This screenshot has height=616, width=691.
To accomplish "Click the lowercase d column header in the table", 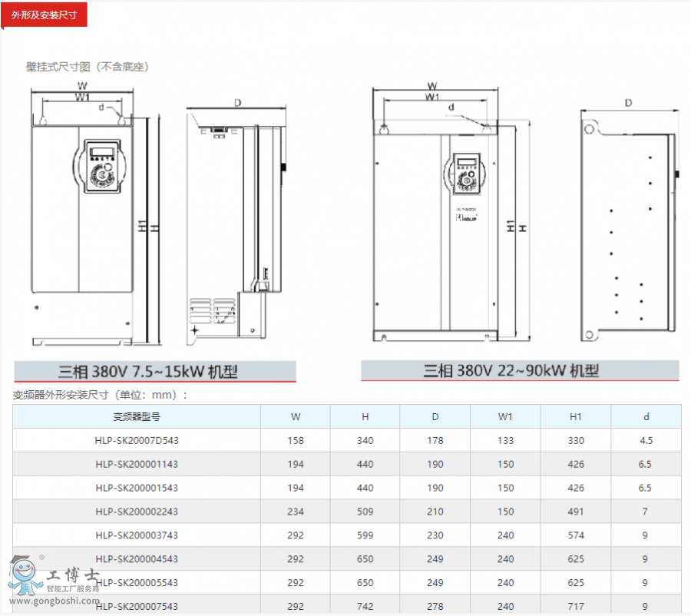I will click(x=646, y=417).
